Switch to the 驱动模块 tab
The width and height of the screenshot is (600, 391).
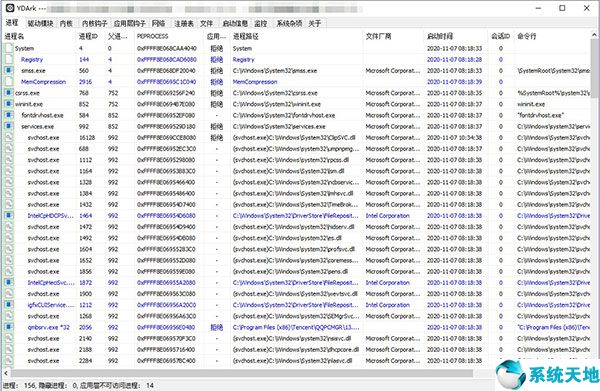(40, 23)
